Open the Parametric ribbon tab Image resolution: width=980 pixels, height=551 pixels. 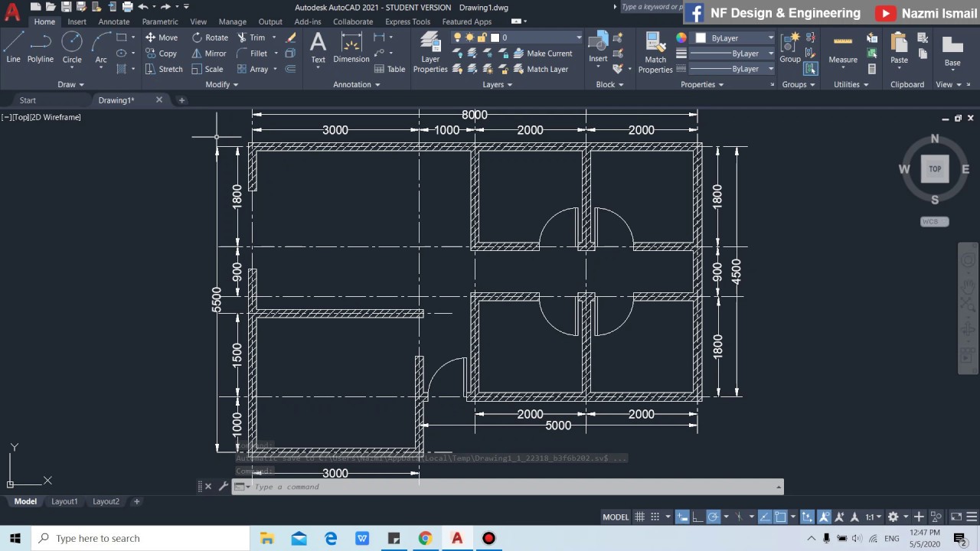tap(160, 21)
